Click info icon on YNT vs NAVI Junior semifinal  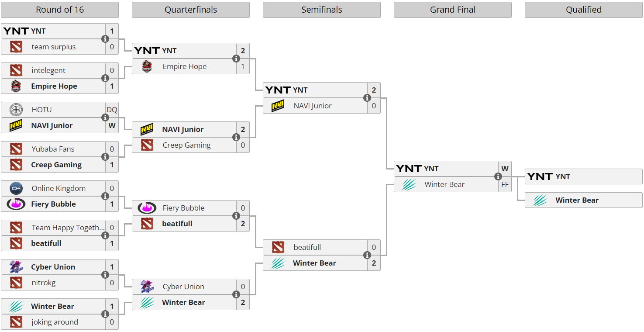(x=367, y=98)
